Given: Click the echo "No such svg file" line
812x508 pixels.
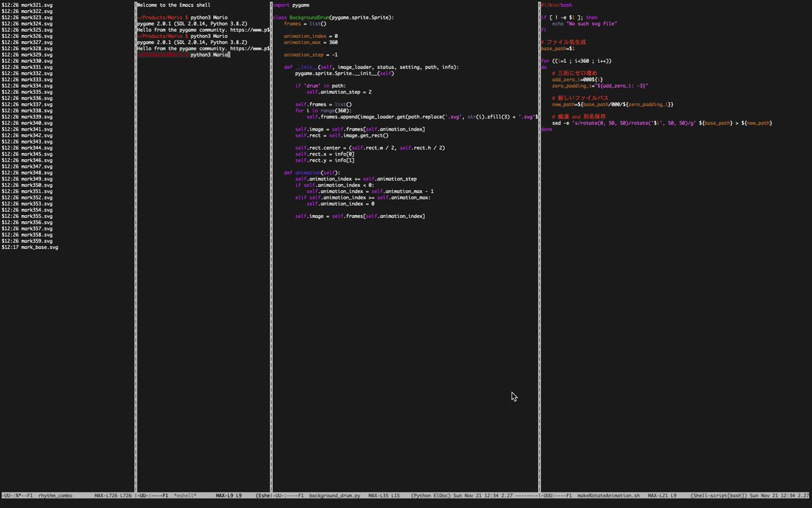Looking at the screenshot, I should (x=585, y=23).
